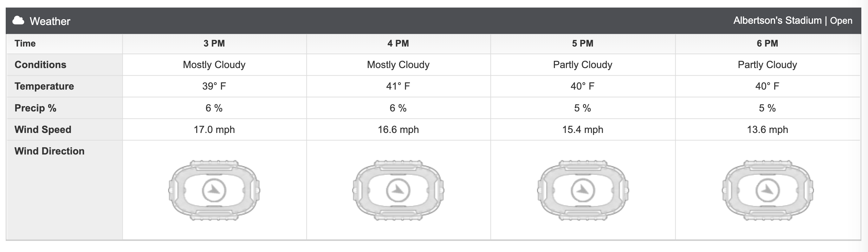Click the 4 PM wind direction stadium icon

pos(398,190)
